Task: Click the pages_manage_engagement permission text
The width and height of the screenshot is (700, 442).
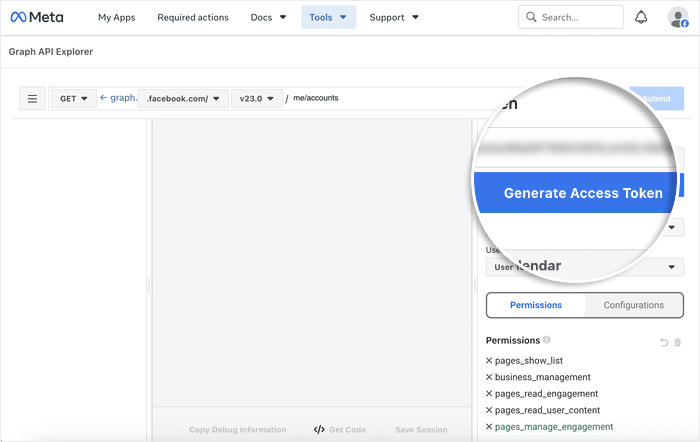Action: [554, 426]
